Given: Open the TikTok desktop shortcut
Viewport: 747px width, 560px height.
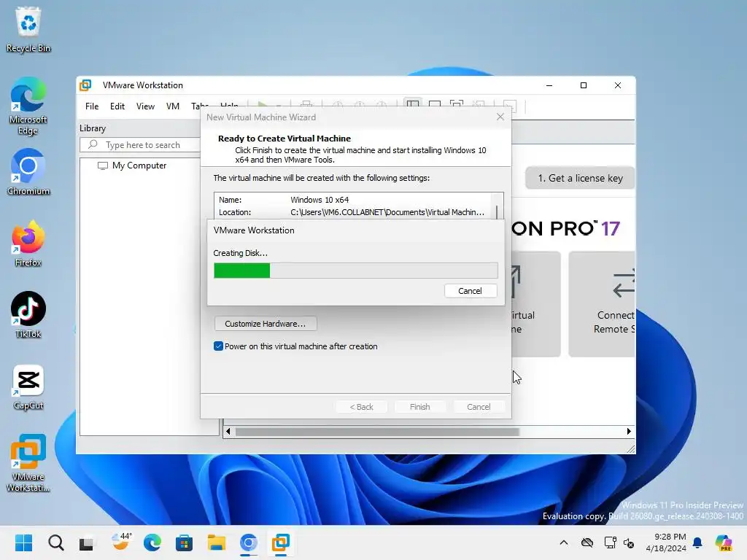Looking at the screenshot, I should pyautogui.click(x=28, y=315).
